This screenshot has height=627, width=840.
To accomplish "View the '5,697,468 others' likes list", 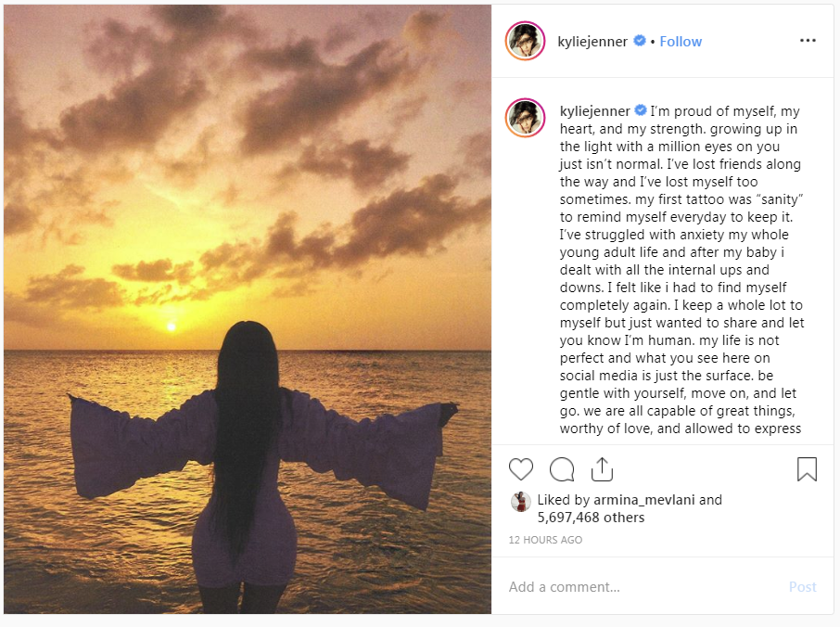I will click(x=591, y=518).
